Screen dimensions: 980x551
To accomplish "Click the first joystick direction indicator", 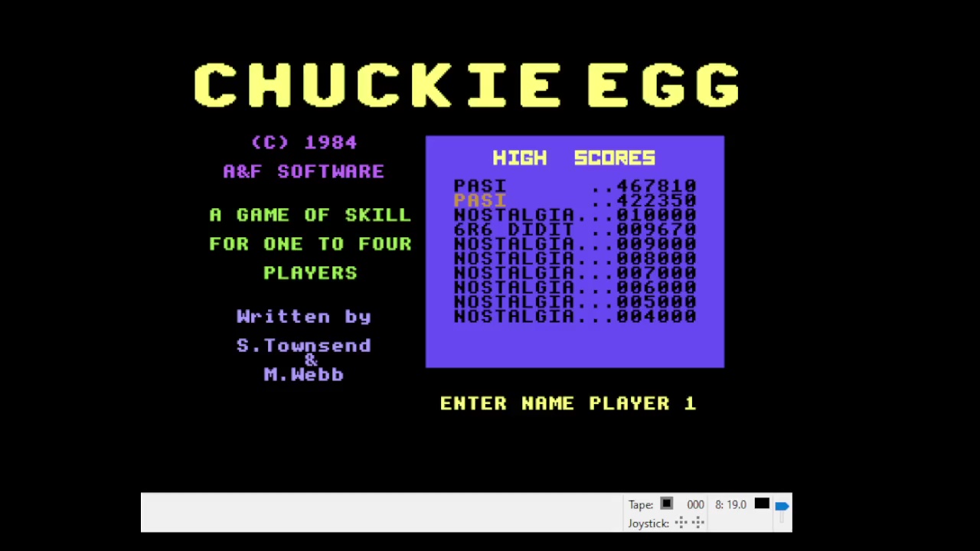I will 681,523.
